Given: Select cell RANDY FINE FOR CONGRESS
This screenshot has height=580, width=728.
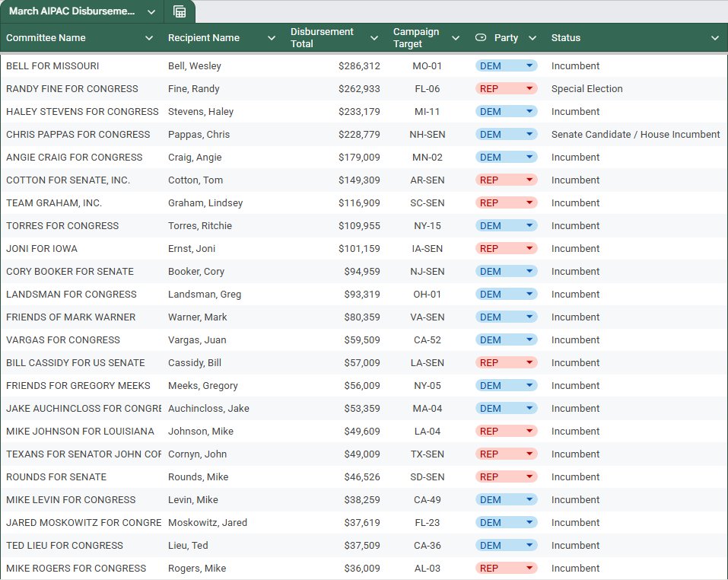Looking at the screenshot, I should click(x=81, y=89).
